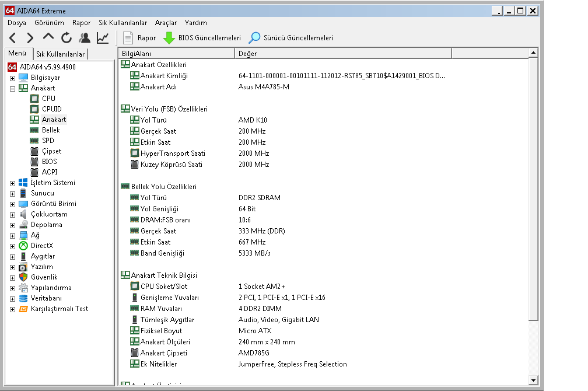Expand the Depolama node
This screenshot has width=588, height=391.
tap(12, 225)
